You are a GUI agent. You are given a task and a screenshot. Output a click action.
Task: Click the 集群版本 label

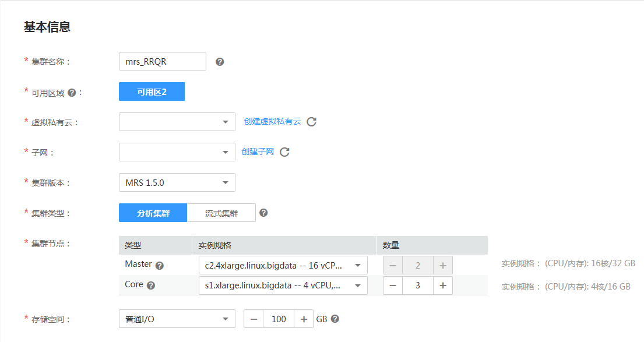tap(51, 183)
